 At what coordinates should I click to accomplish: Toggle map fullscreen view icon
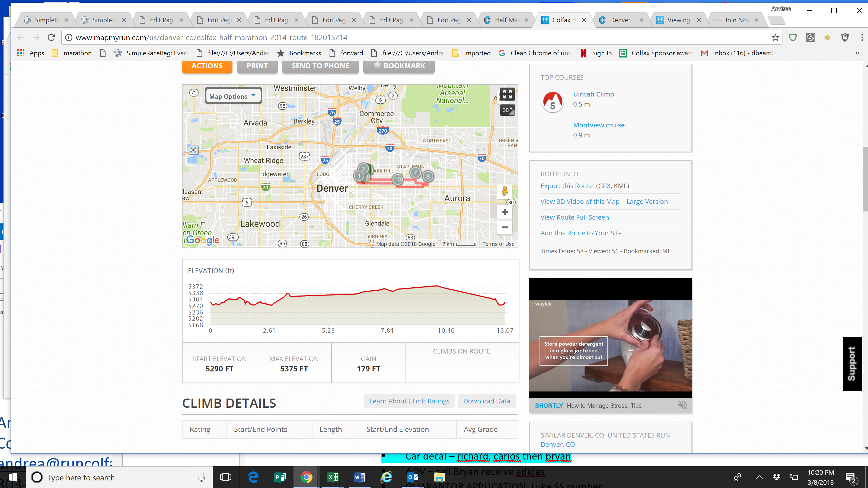tap(507, 95)
